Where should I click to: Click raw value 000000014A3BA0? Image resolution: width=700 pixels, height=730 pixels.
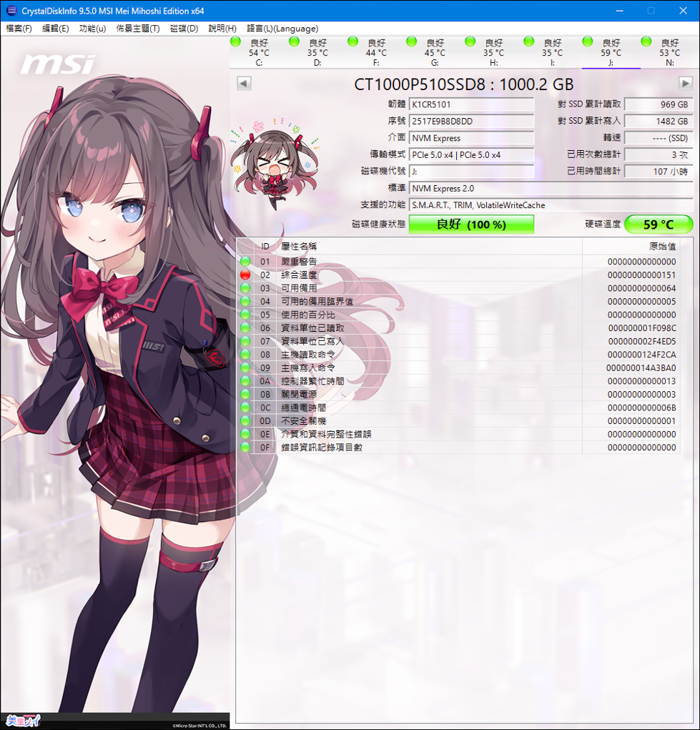coord(641,368)
